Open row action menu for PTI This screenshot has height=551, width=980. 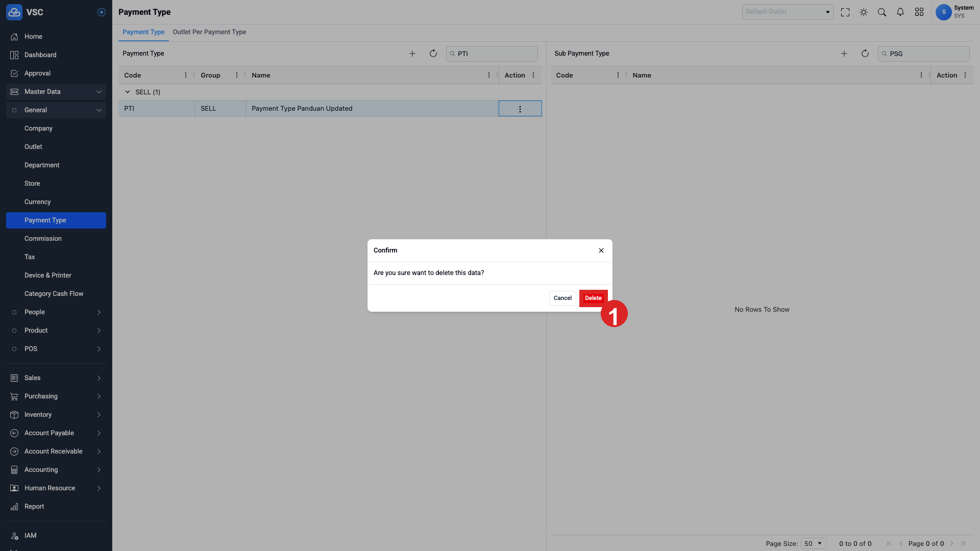[520, 109]
